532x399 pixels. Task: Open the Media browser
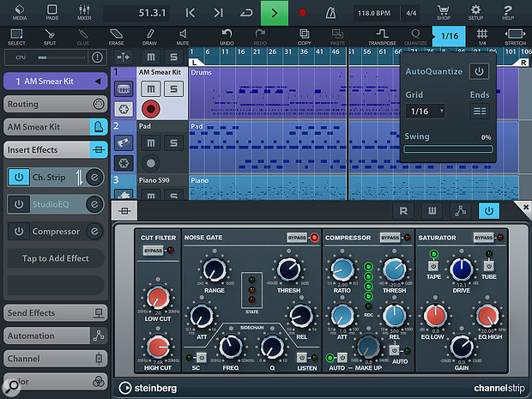(20, 13)
